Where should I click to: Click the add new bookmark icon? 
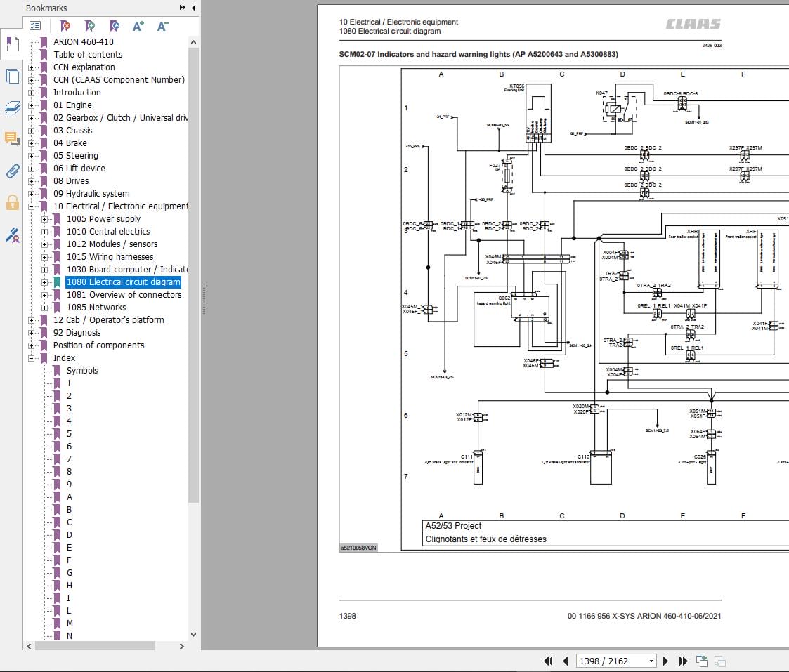89,26
